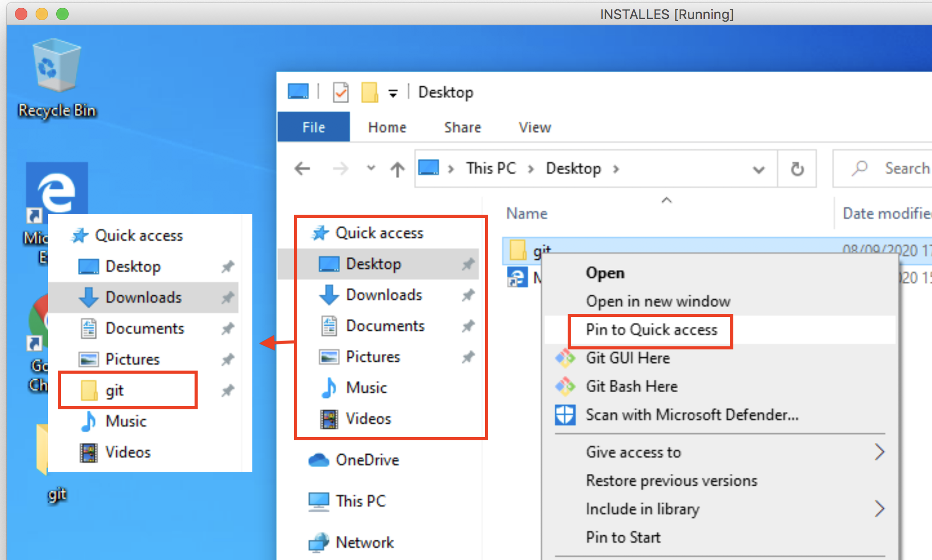Click the New folder icon in the Explorer title bar
932x560 pixels.
pos(369,92)
